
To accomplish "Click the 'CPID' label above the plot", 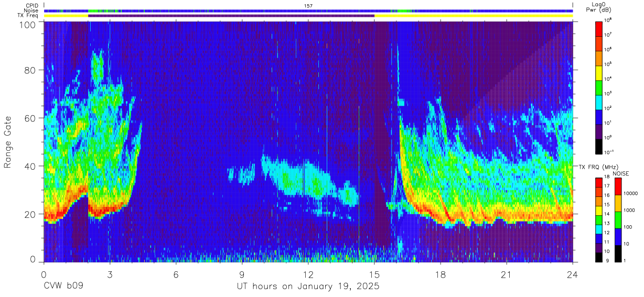I will (33, 5).
